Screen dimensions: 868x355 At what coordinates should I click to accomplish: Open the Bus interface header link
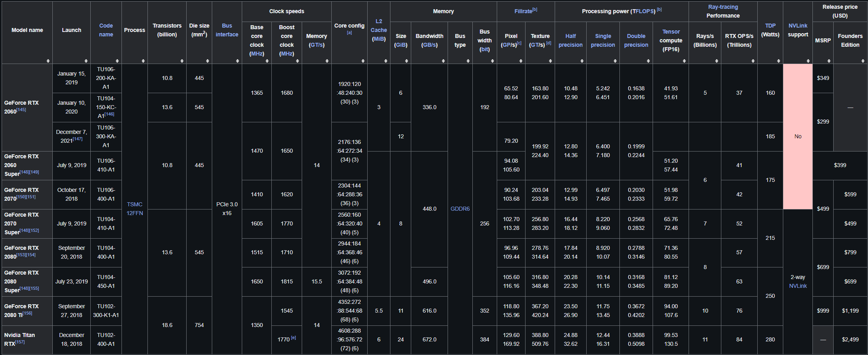point(227,30)
